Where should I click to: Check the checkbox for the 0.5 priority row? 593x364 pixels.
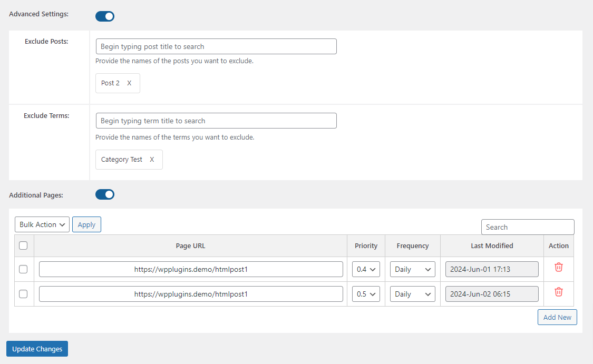click(23, 294)
